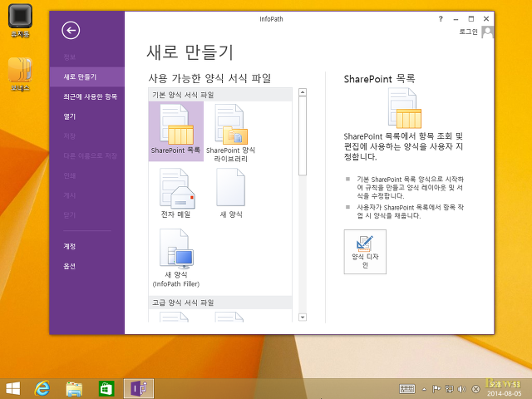Screen dimensions: 532x399
Task: Open 옵션 in the sidebar
Action: [x=87, y=266]
